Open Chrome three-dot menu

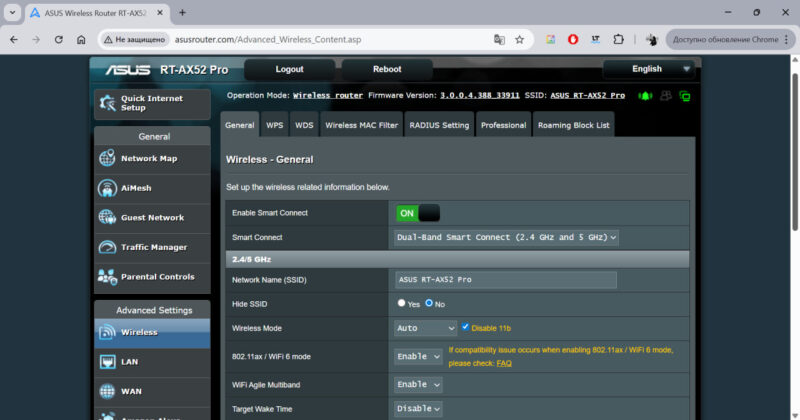[787, 39]
